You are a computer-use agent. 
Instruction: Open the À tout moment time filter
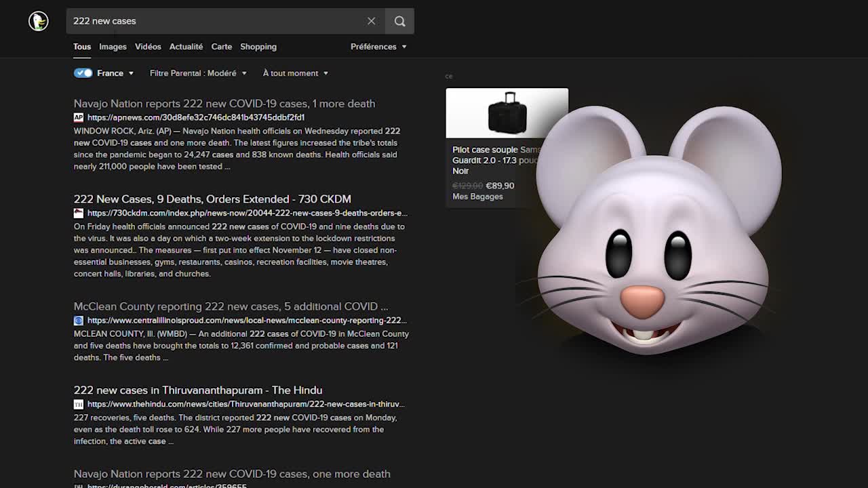[x=296, y=73]
